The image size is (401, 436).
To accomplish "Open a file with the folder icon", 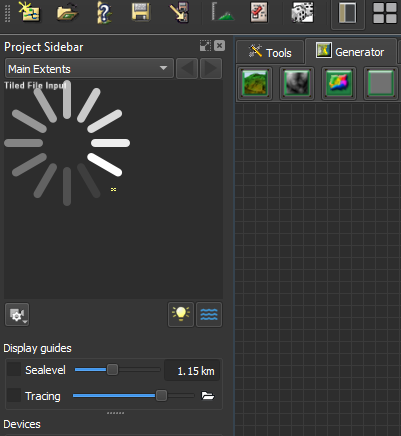I will [x=67, y=13].
